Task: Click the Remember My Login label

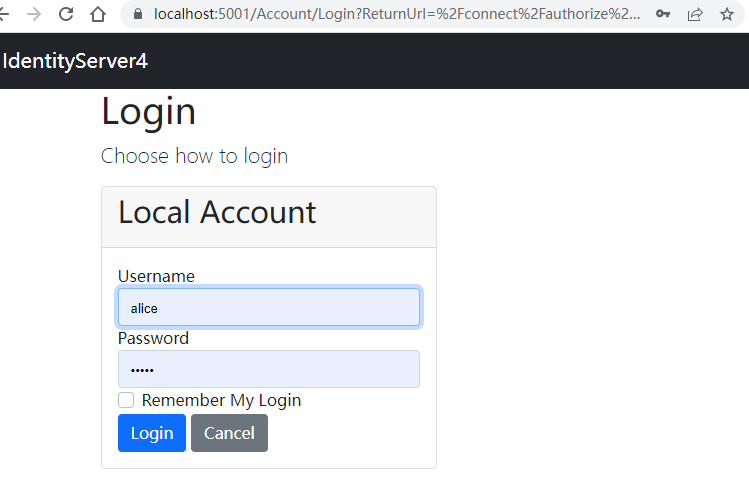Action: (221, 400)
